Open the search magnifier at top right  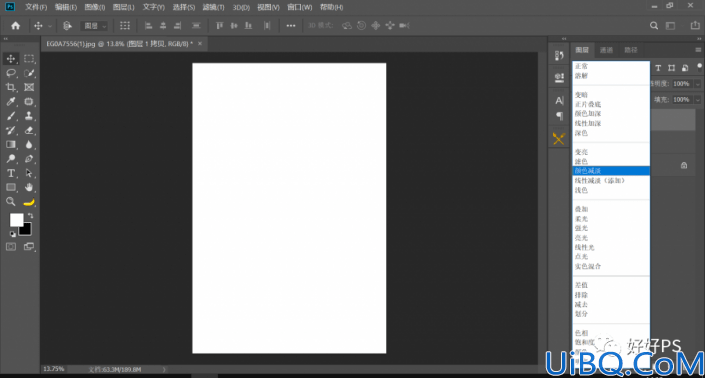click(x=654, y=26)
